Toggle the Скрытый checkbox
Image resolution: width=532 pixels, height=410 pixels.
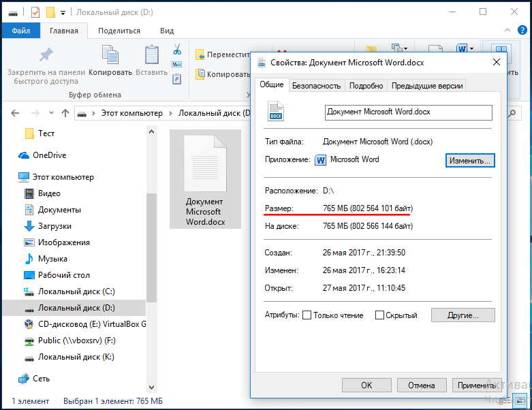click(x=379, y=315)
